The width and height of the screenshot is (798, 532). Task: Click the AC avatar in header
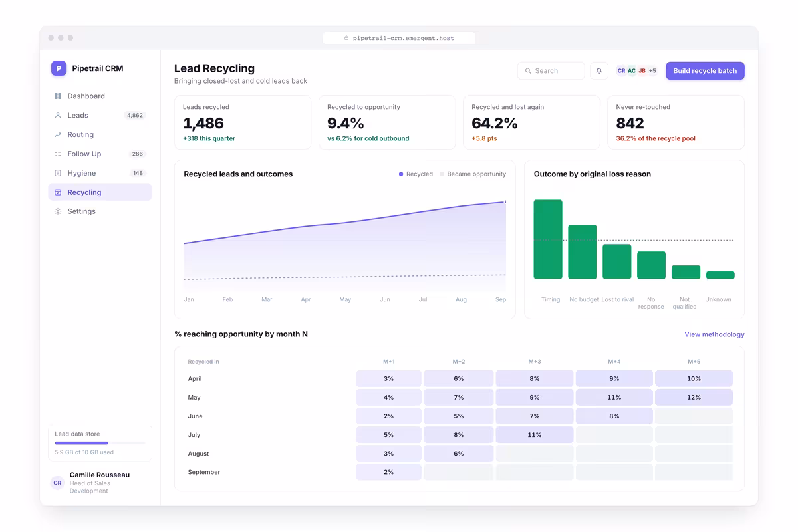coord(632,70)
